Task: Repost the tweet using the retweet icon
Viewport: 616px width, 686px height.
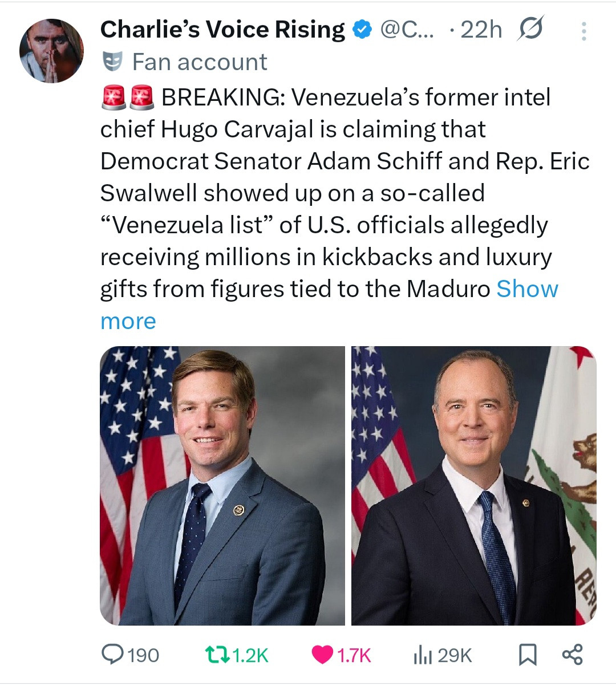Action: click(x=217, y=655)
